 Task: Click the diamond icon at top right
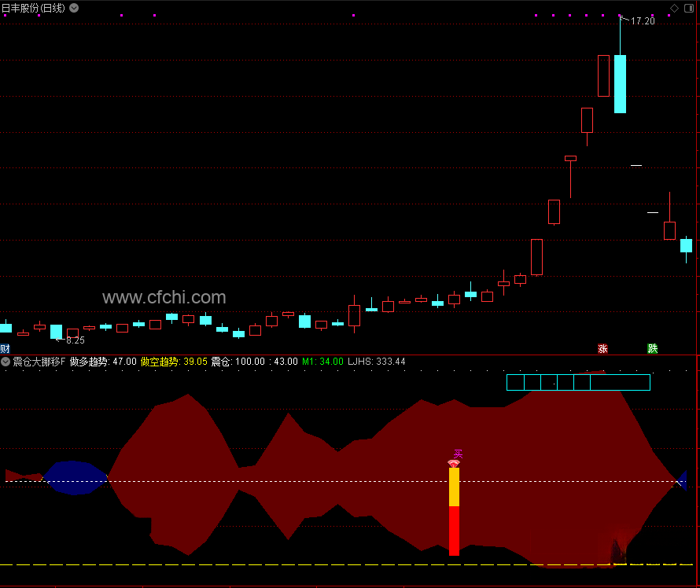pyautogui.click(x=674, y=8)
